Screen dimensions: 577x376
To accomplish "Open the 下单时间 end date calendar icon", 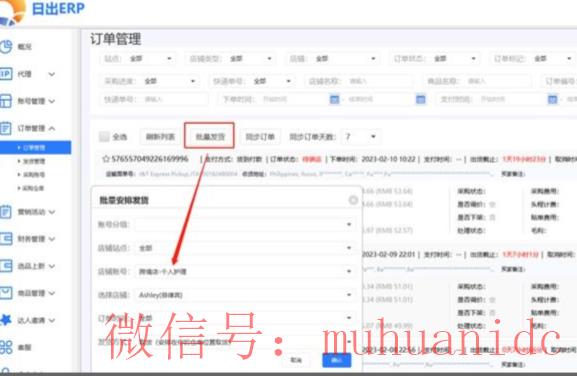I will [420, 99].
